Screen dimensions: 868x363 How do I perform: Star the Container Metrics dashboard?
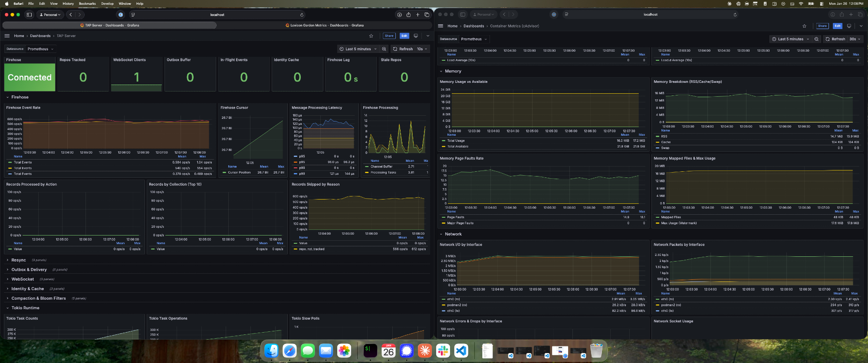804,26
